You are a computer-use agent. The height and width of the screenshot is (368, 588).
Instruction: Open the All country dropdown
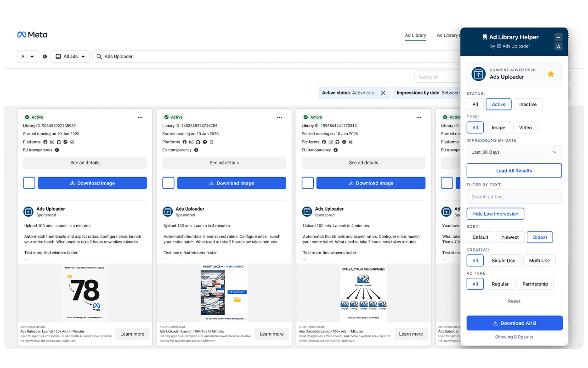point(28,57)
